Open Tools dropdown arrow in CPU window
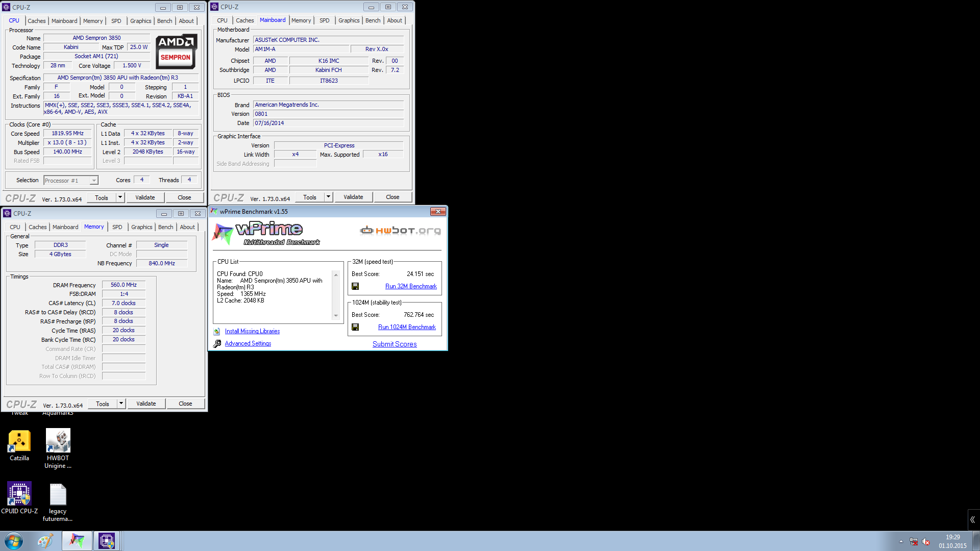 (120, 197)
